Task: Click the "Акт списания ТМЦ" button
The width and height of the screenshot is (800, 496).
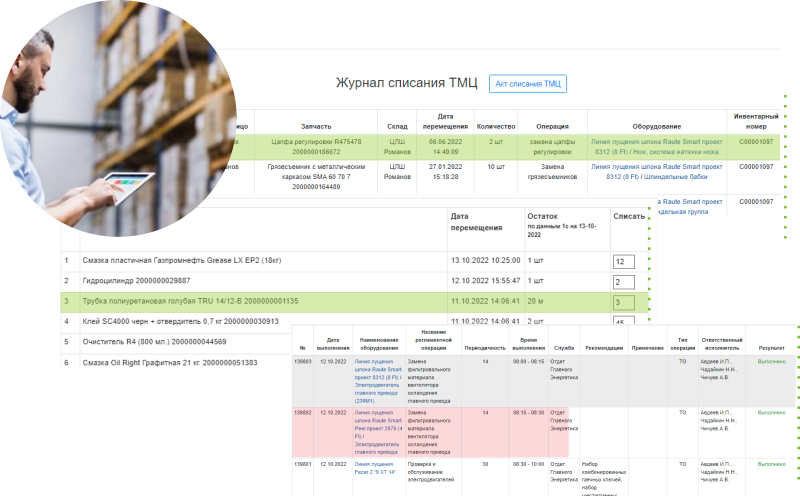Action: click(x=528, y=84)
